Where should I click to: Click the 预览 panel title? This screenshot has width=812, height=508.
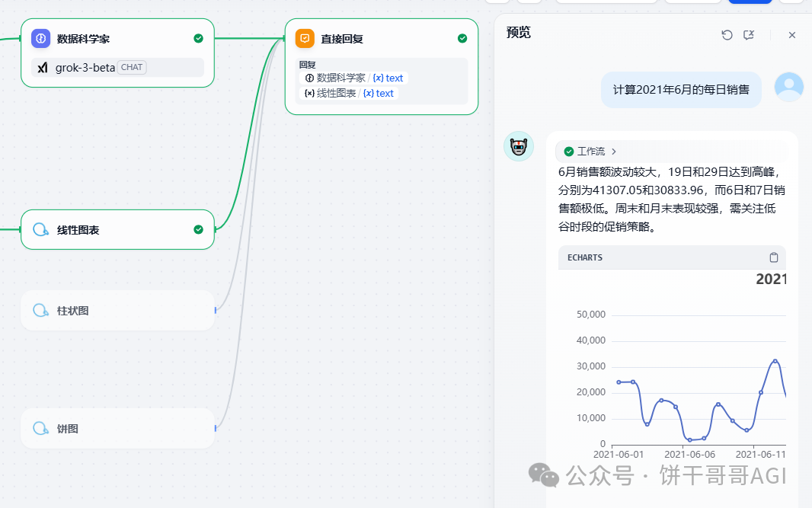pos(519,33)
